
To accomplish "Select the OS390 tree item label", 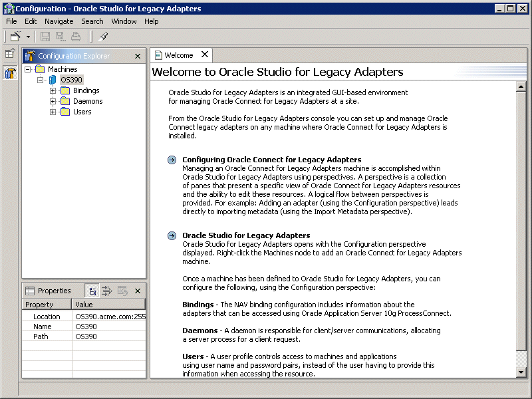I will click(72, 80).
